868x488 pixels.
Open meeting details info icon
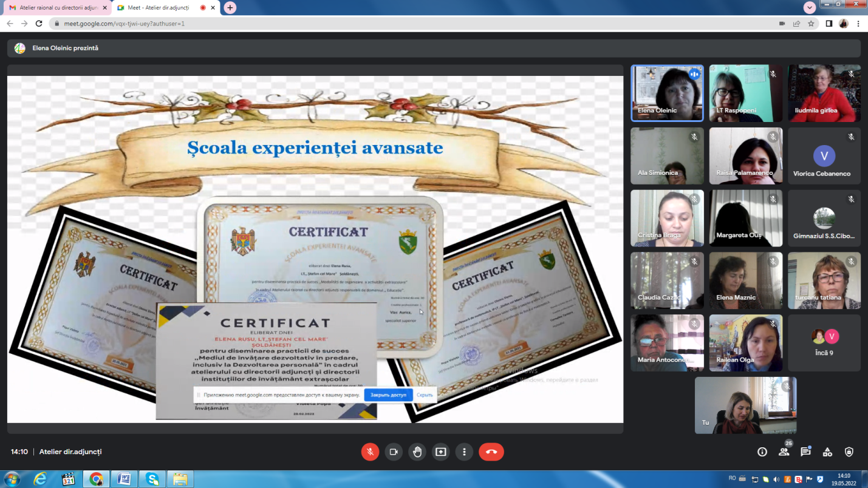pyautogui.click(x=762, y=452)
